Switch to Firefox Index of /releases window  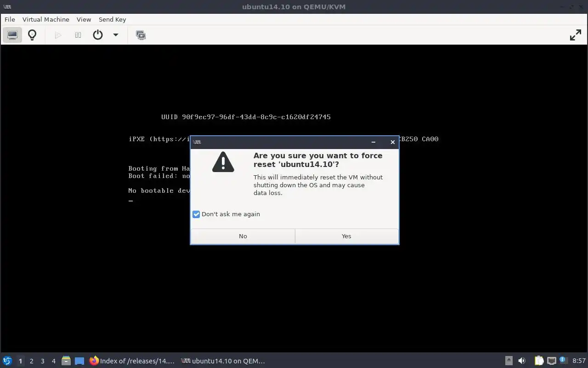coord(132,361)
